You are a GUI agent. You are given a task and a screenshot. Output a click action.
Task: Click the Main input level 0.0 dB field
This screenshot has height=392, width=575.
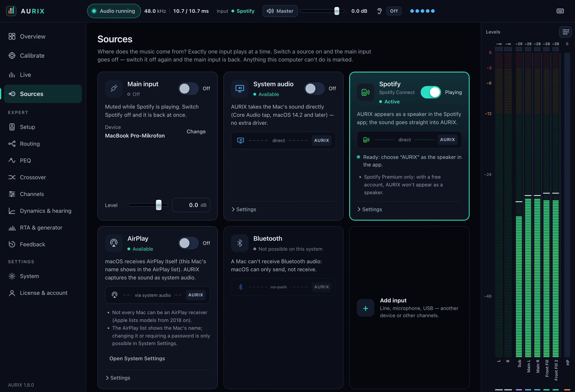191,205
